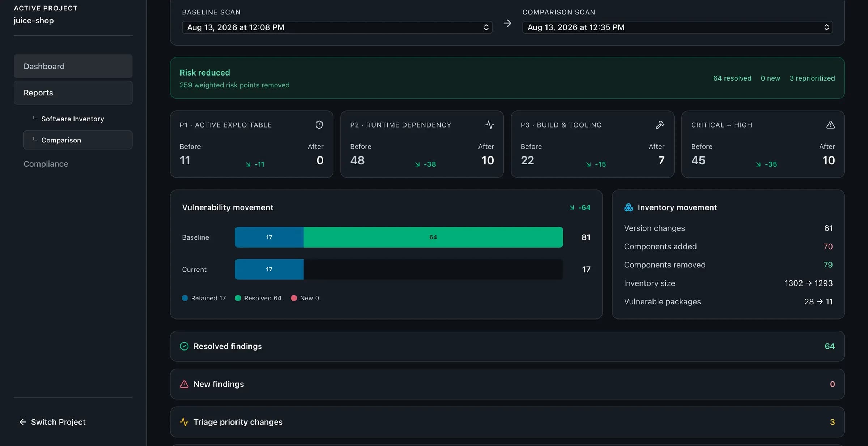Click the Components removed value 79

pyautogui.click(x=828, y=265)
